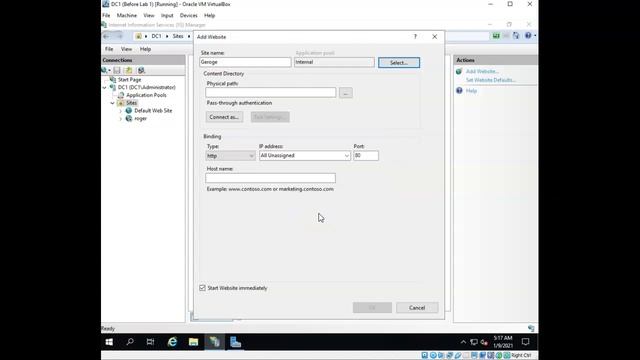The width and height of the screenshot is (640, 360).
Task: Click the Delete Connection icon in Connections toolbar
Action: pos(141,71)
